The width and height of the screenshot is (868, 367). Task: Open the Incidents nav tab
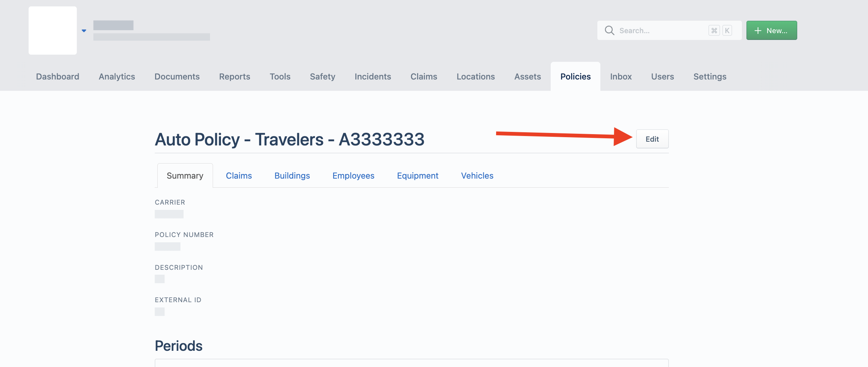(x=373, y=76)
